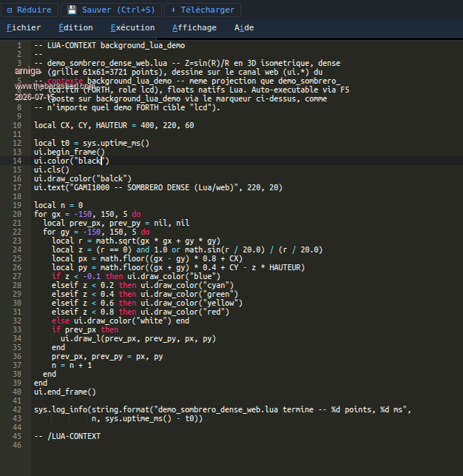Click the 'local prev_px, prev_py = nil, nil' line
The height and width of the screenshot is (476, 463).
116,223
